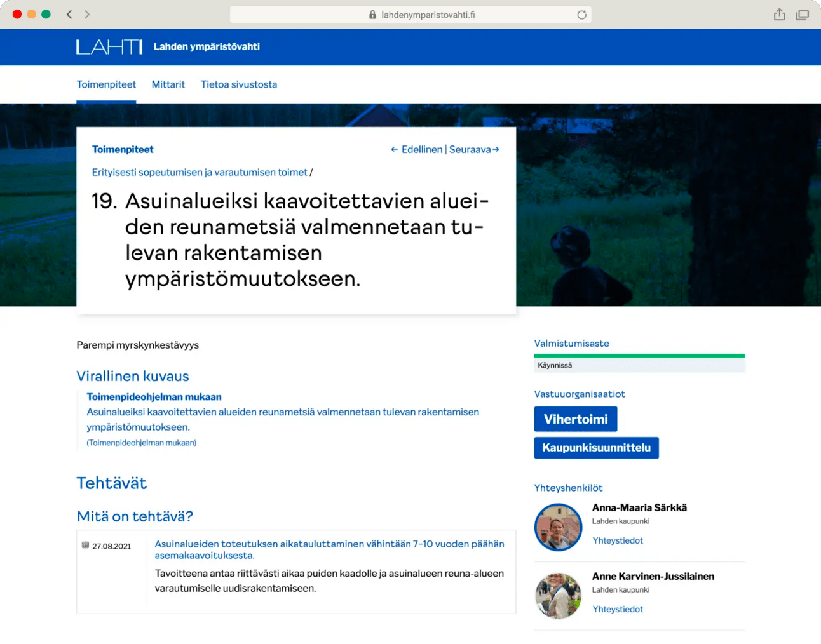Screen dimensions: 821x644
Task: Click the LAHTI logo
Action: pyautogui.click(x=109, y=46)
